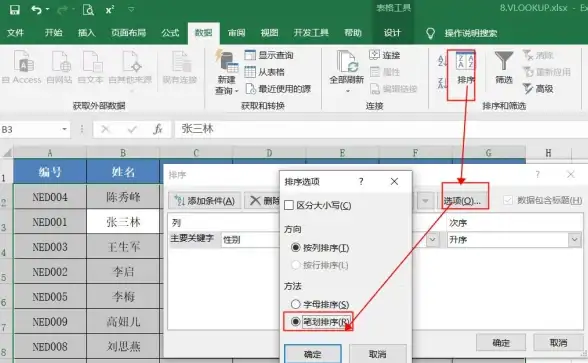Click 取消 in the 排序选项 dialog

pos(378,354)
